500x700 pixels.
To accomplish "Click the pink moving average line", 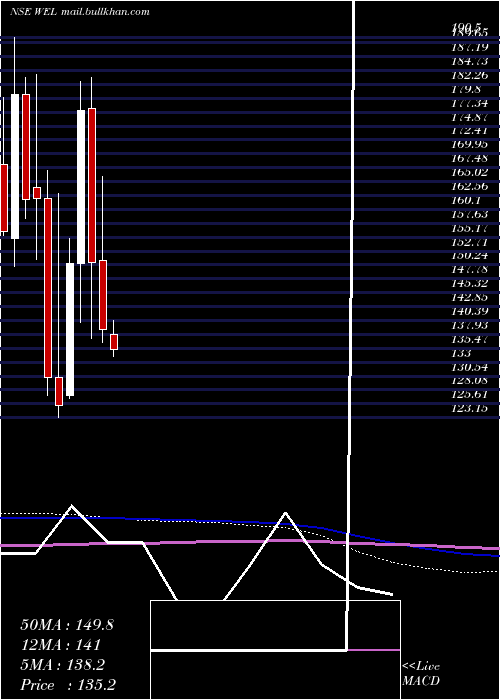I will [x=250, y=541].
